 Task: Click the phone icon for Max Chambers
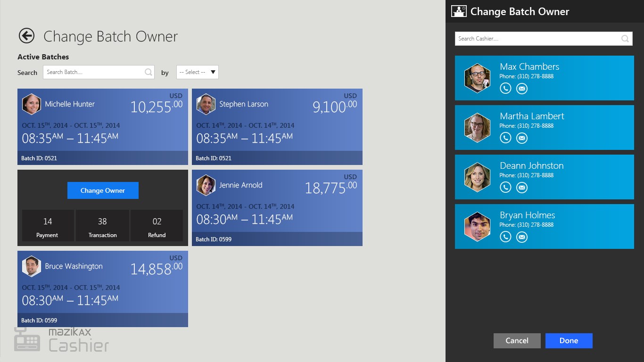coord(505,88)
